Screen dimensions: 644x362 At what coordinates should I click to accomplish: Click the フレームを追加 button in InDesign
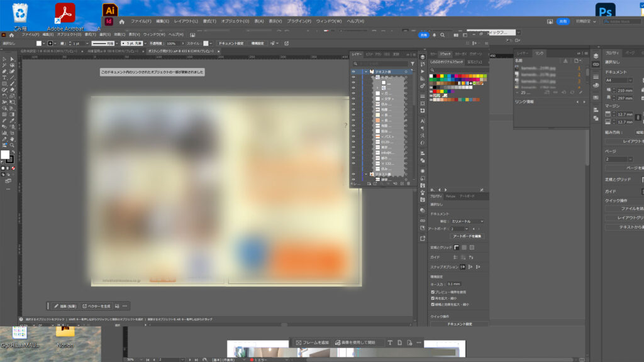point(312,343)
